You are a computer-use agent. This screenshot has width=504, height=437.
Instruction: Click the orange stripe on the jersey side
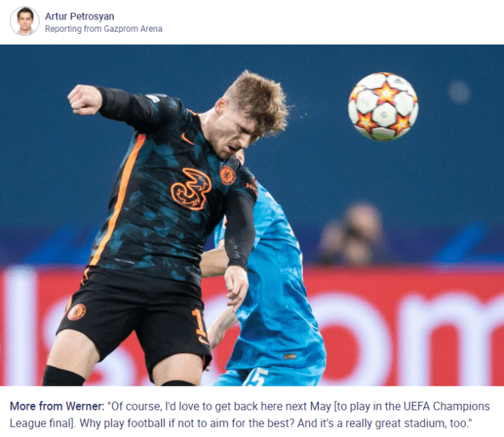coord(117,200)
